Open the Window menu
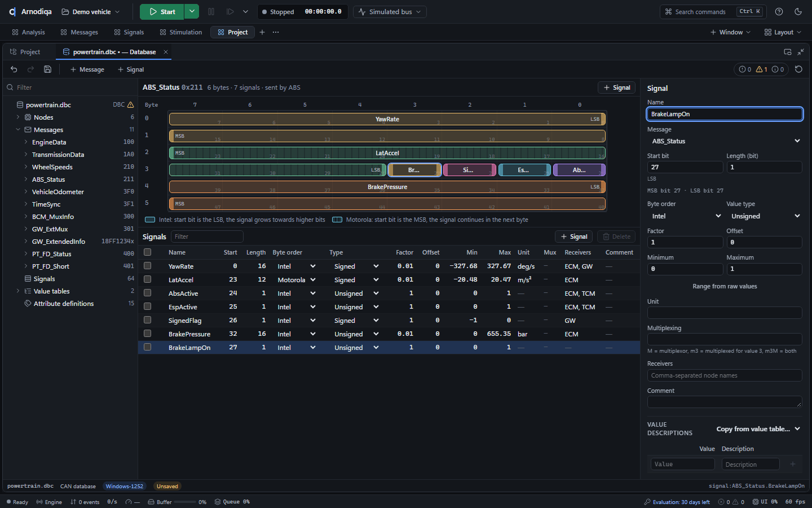This screenshot has height=508, width=812. (x=730, y=32)
